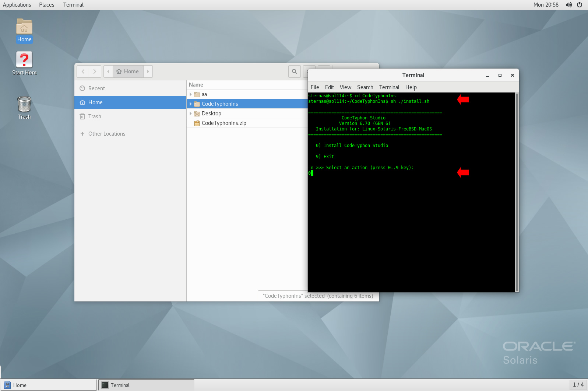The width and height of the screenshot is (588, 391).
Task: Select Other Locations in the sidebar
Action: tap(130, 134)
